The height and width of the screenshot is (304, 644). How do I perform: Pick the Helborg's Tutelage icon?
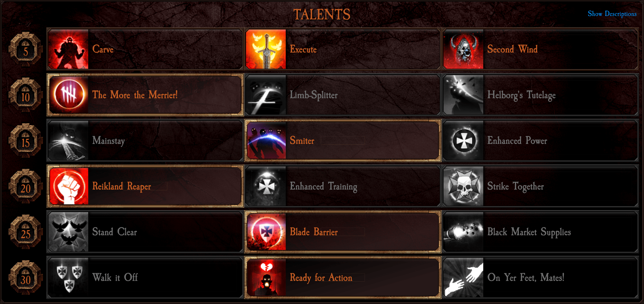pyautogui.click(x=463, y=95)
